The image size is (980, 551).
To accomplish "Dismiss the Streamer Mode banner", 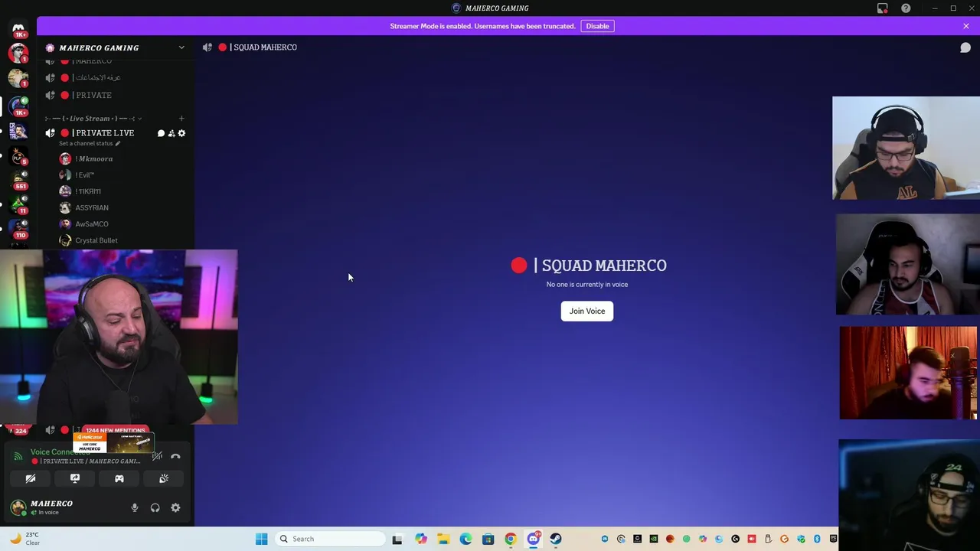I will coord(966,26).
